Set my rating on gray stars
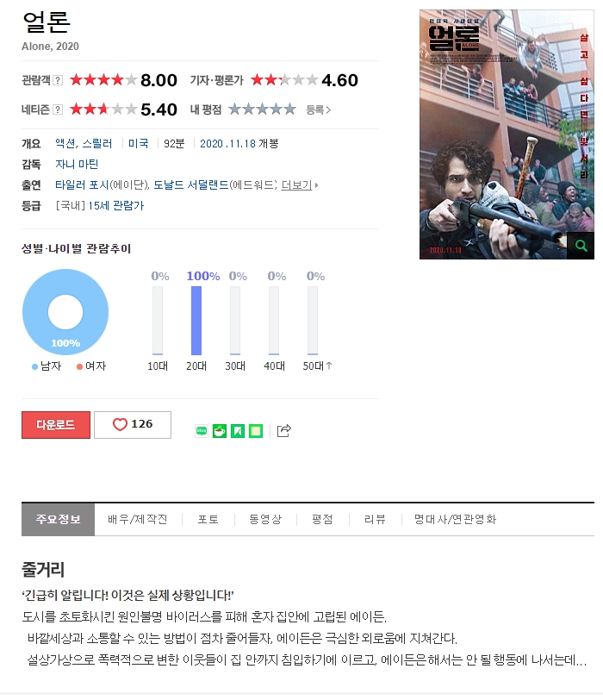Viewport: 603px width, 700px height. point(262,109)
